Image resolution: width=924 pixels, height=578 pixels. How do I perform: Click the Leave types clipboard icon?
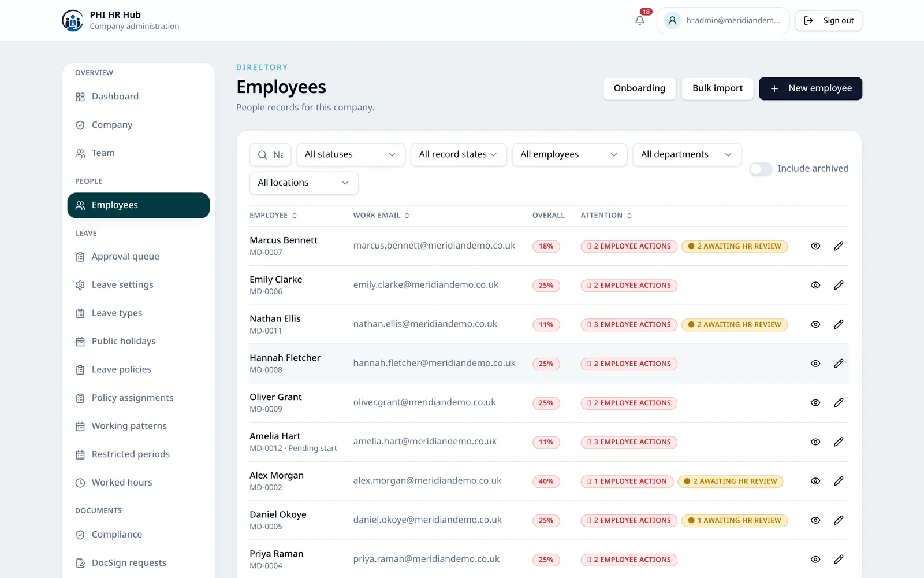pyautogui.click(x=80, y=313)
